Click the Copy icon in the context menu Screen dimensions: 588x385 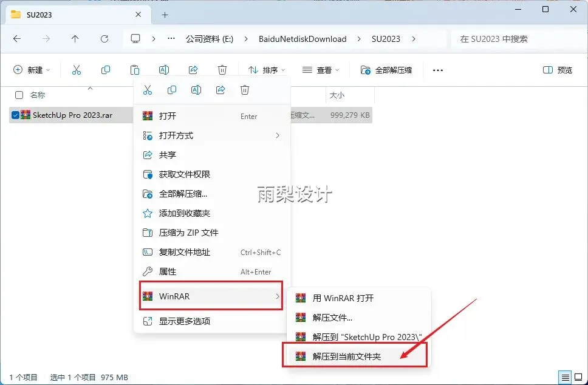tap(172, 90)
